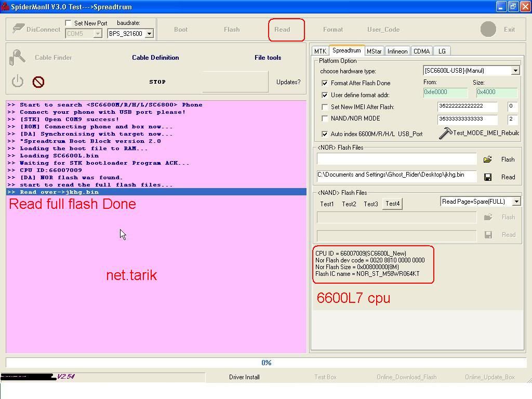Uncheck User define format addr
Screen dimensions: 532x399
click(325, 95)
